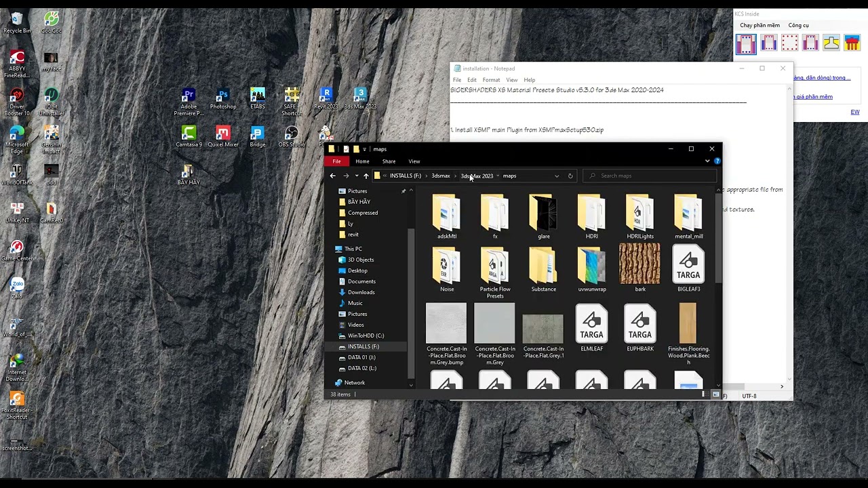
Task: Open Quick Access Toolbar customize dropdown
Action: click(364, 149)
